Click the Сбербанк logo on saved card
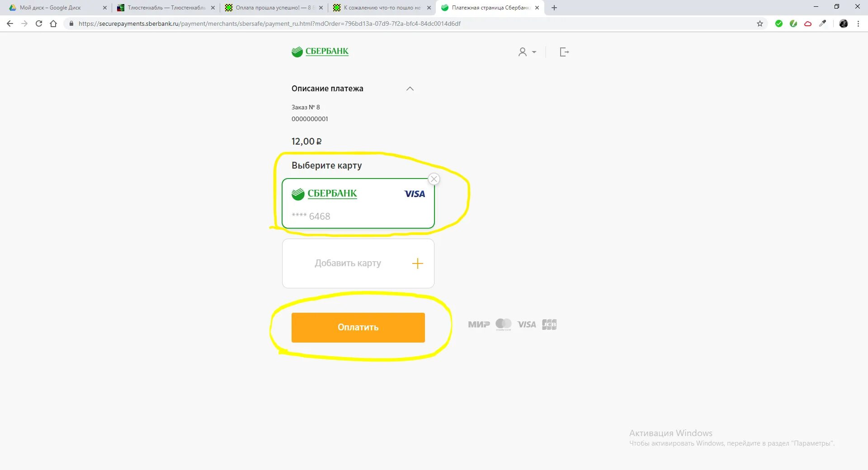The width and height of the screenshot is (868, 470). click(324, 194)
